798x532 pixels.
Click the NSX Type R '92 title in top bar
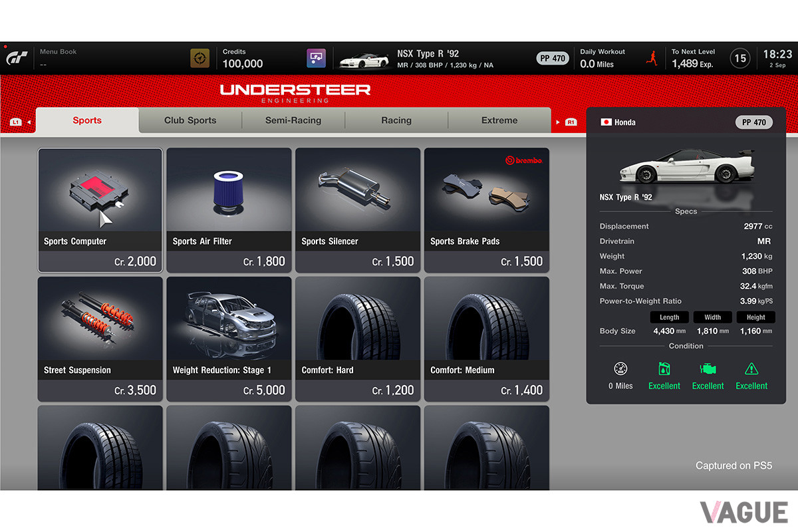(x=428, y=54)
